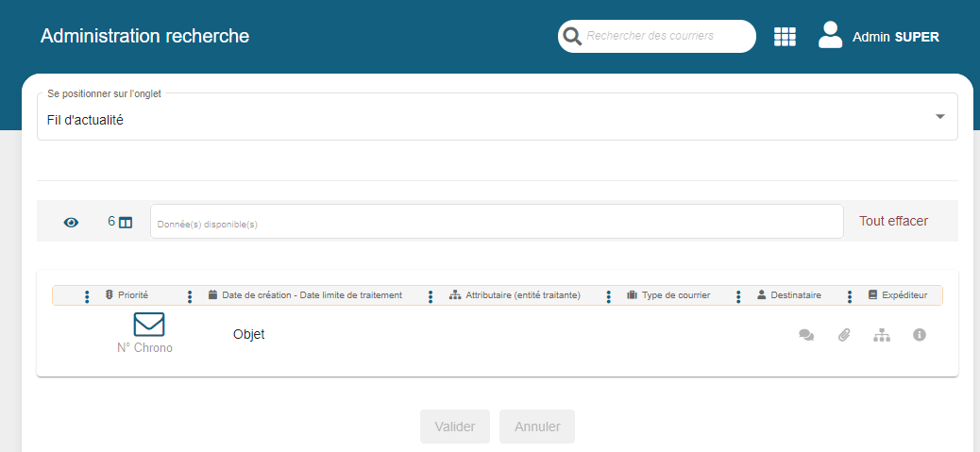
Task: Click the Admin SUPER user profile icon
Action: [830, 36]
